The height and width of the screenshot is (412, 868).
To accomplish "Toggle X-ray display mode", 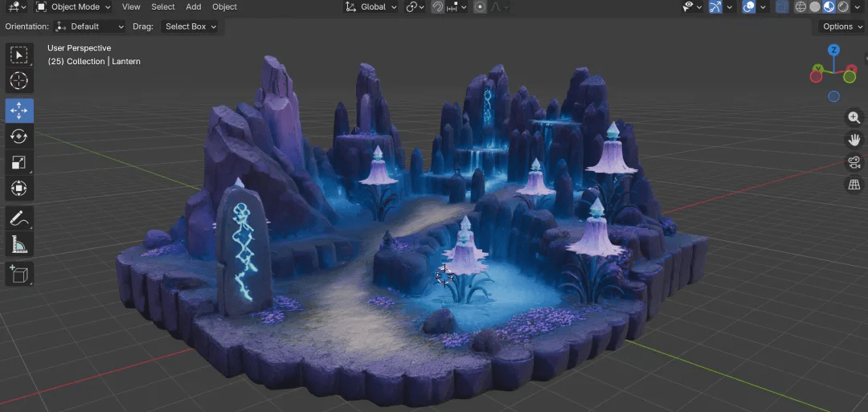I will [781, 7].
